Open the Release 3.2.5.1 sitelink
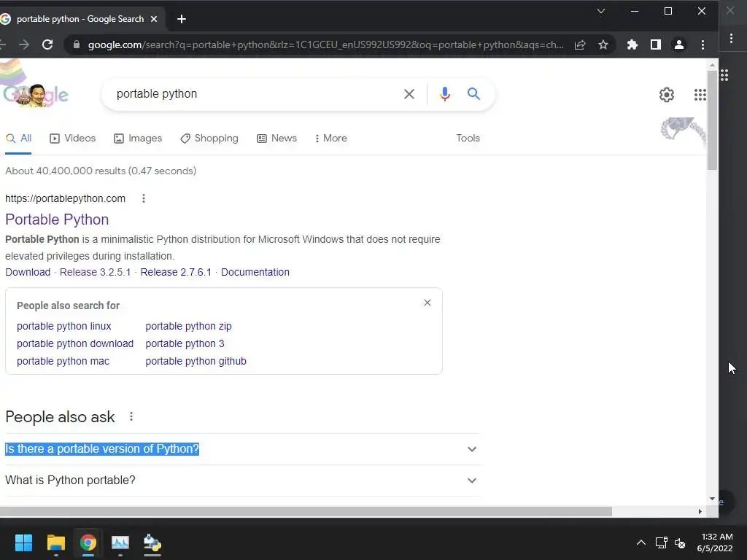 (96, 273)
